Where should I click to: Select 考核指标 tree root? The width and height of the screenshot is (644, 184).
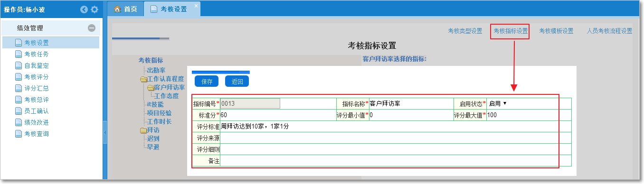(x=151, y=60)
